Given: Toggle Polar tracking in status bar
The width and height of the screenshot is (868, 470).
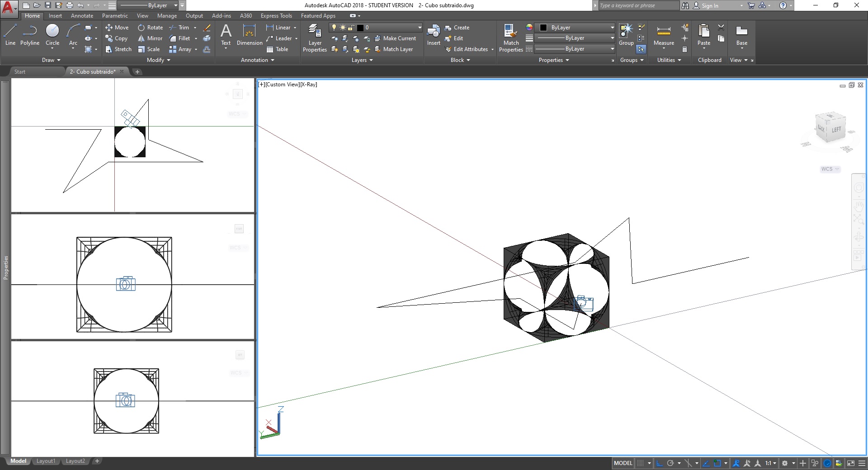Looking at the screenshot, I should pos(670,463).
